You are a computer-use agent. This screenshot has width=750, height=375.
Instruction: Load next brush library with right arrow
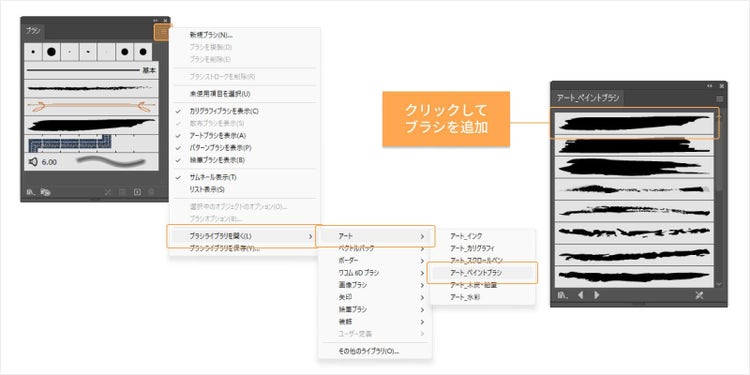[596, 295]
